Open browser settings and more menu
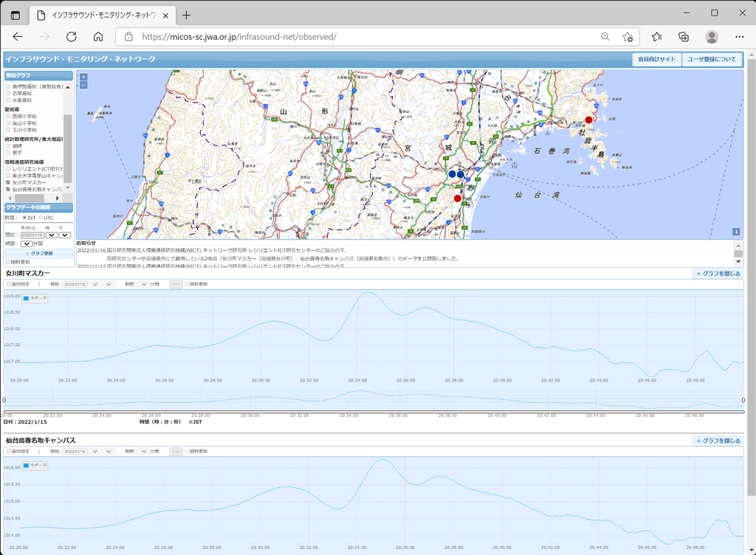The width and height of the screenshot is (756, 555). 740,37
